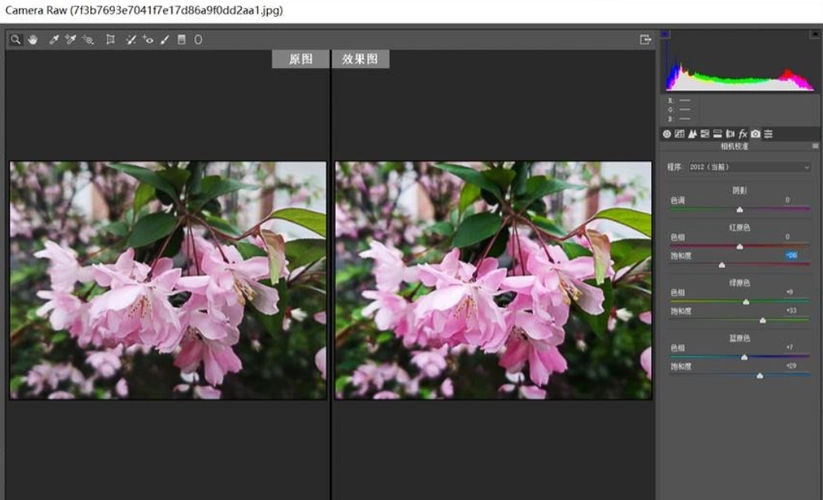Screen dimensions: 823x500
Task: Select the Zoom tool in the toolbar
Action: (x=17, y=39)
